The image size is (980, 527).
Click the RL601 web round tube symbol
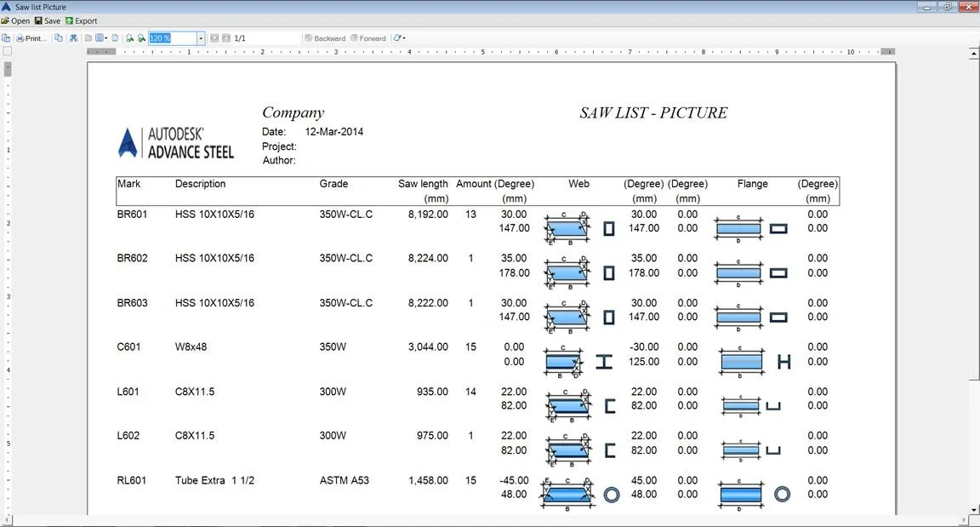tap(612, 495)
